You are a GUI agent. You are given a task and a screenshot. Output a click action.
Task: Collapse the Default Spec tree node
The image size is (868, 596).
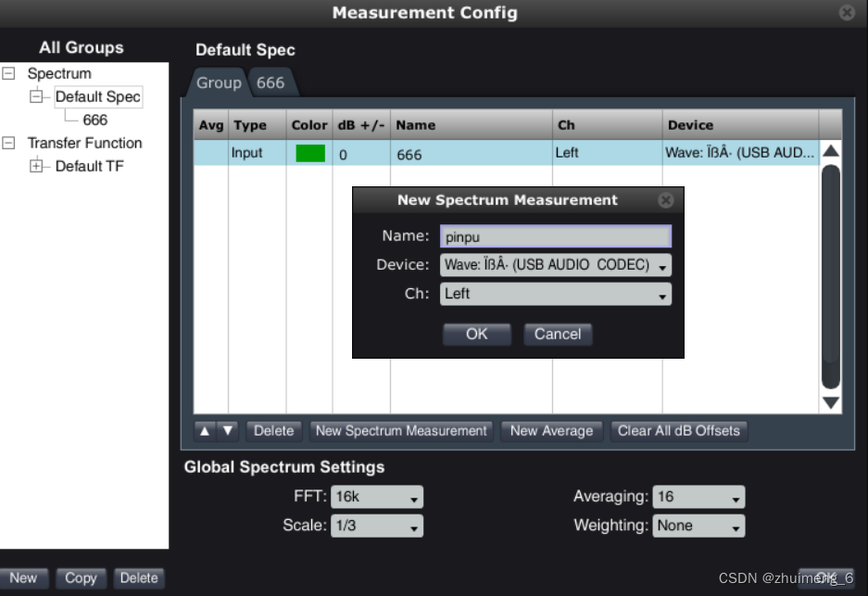coord(36,96)
